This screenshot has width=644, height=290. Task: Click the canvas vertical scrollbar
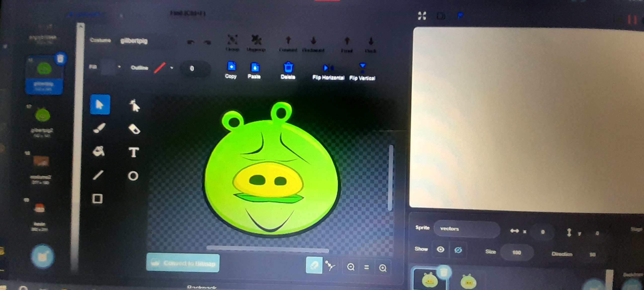[x=391, y=178]
